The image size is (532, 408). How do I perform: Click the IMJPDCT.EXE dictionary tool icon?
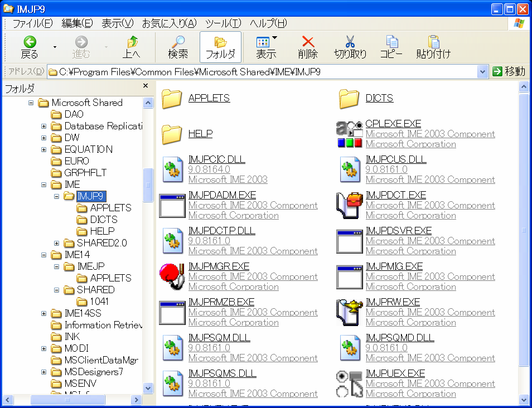[349, 206]
